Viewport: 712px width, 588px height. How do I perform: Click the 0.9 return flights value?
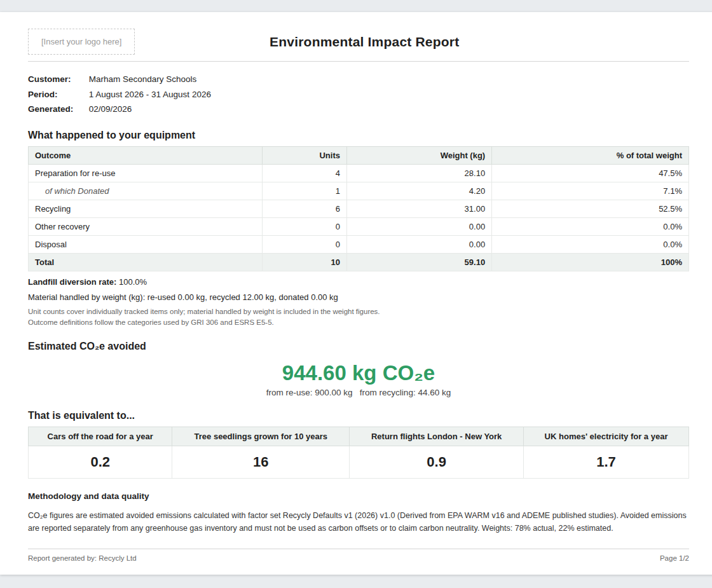(x=436, y=462)
